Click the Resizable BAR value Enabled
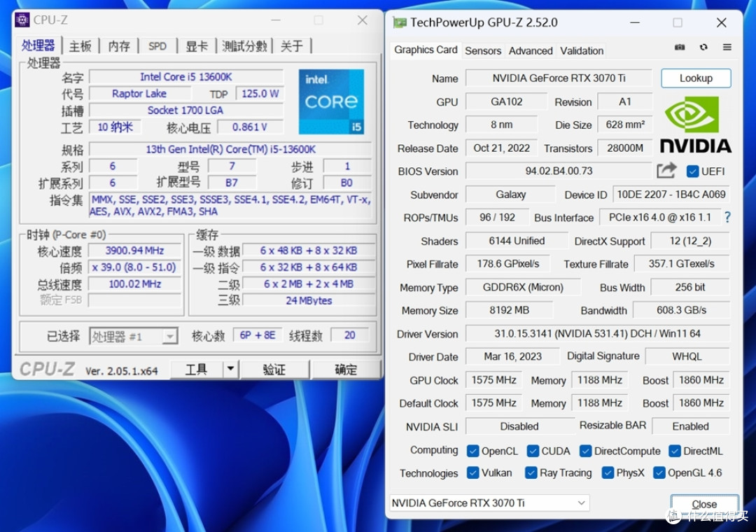 tap(690, 426)
